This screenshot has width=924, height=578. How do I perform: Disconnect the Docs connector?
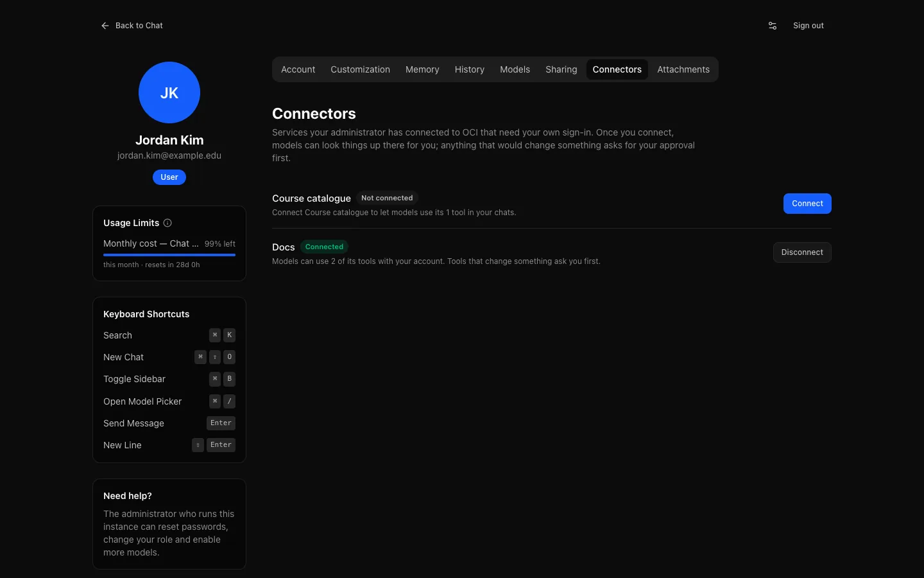(802, 252)
